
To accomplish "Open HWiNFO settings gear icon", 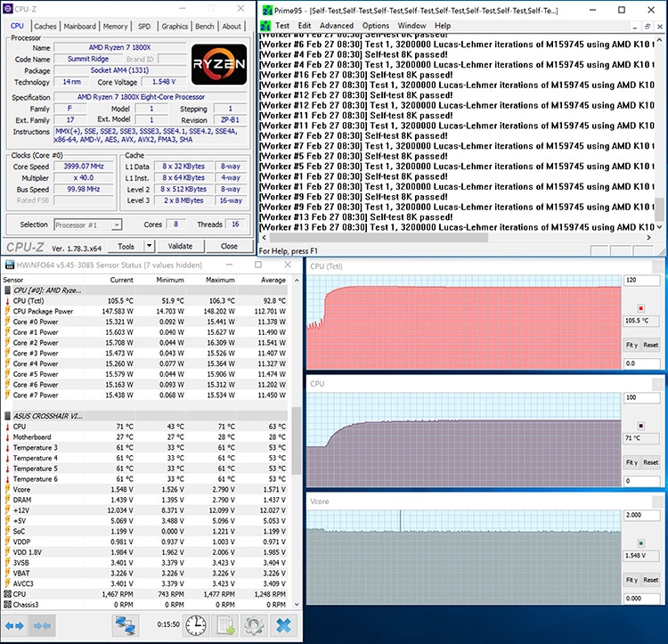I will [254, 625].
